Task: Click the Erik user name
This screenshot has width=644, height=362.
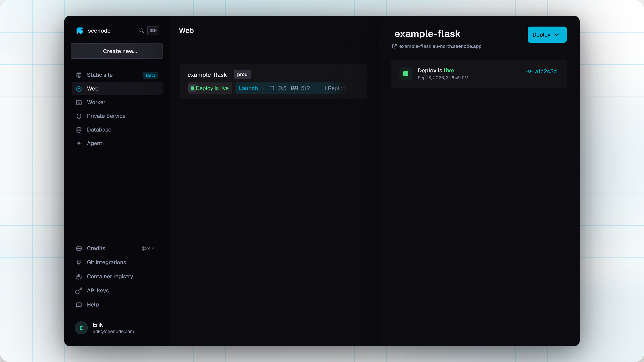Action: [98, 325]
